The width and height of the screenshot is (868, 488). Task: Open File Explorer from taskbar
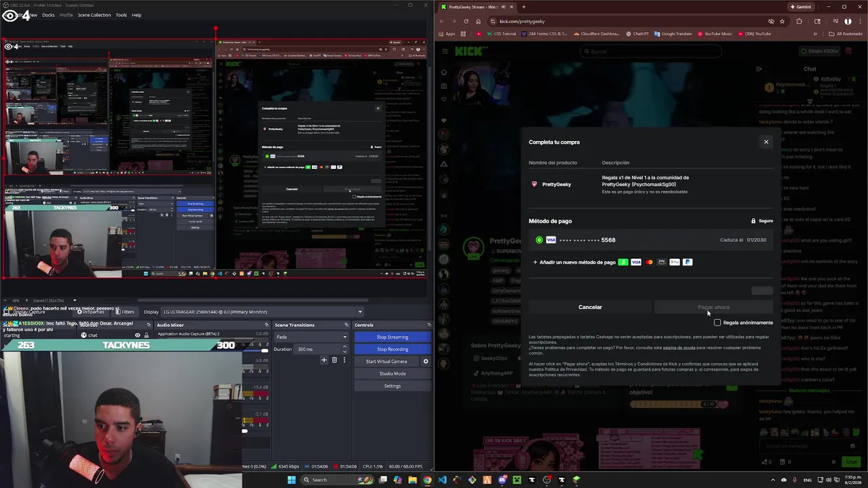click(412, 480)
